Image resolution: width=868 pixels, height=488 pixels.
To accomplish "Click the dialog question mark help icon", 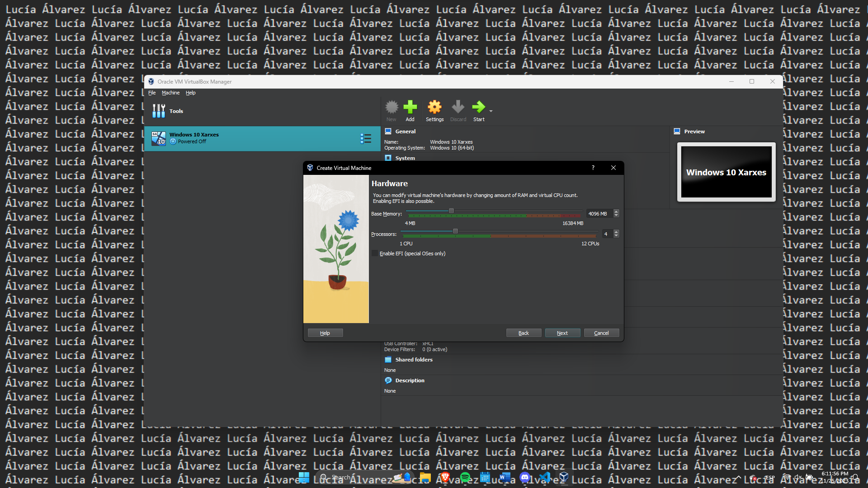I will (x=593, y=168).
